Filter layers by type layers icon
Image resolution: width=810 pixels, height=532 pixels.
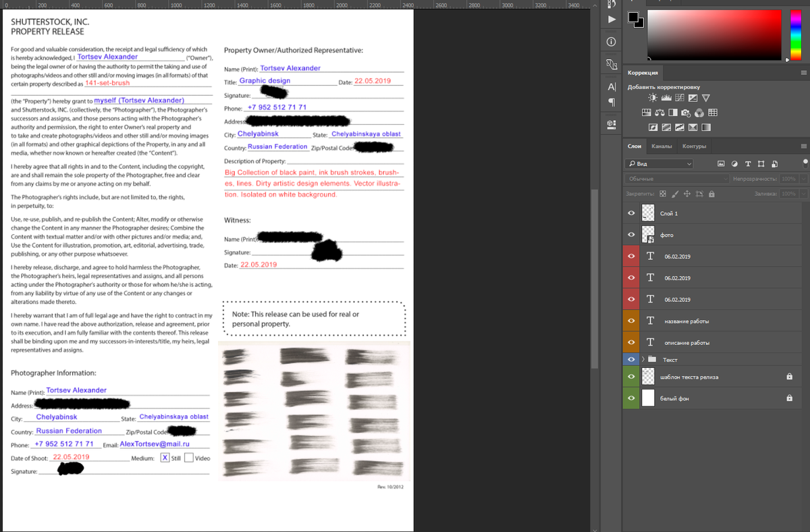coord(748,163)
